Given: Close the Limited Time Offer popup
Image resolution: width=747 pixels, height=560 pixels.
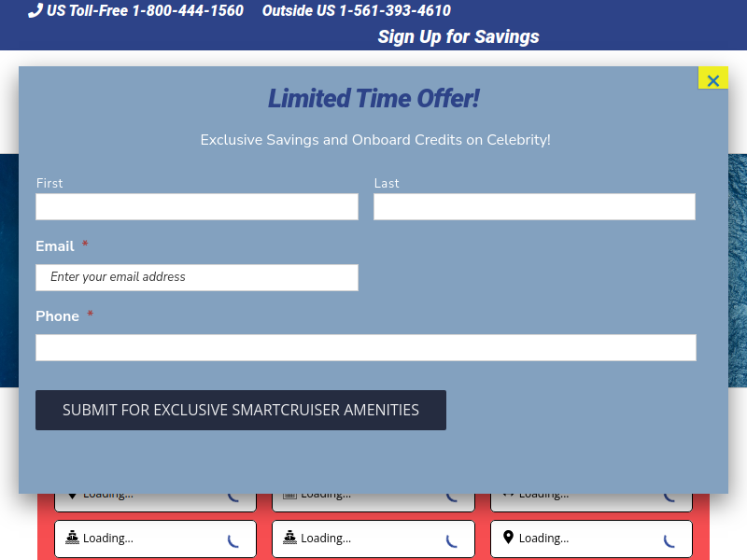Looking at the screenshot, I should click(x=712, y=78).
